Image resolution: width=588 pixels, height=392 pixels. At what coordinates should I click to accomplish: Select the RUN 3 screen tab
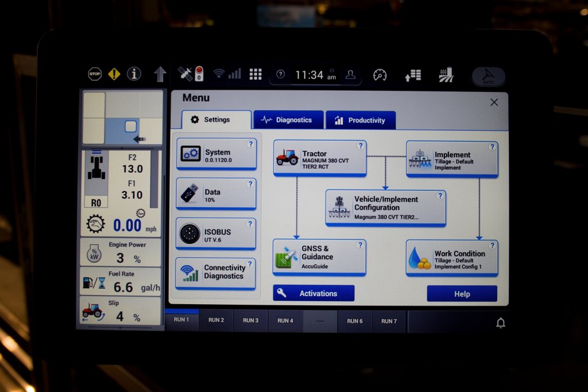click(250, 320)
